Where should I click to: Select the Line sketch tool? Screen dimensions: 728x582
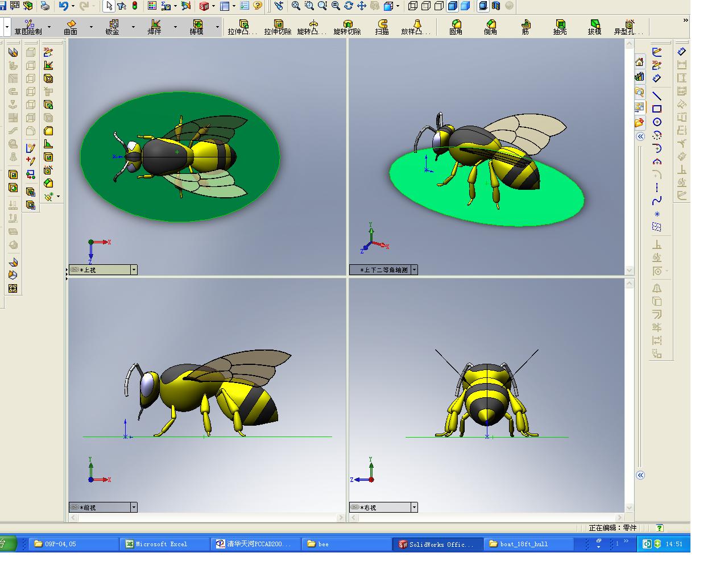[657, 95]
